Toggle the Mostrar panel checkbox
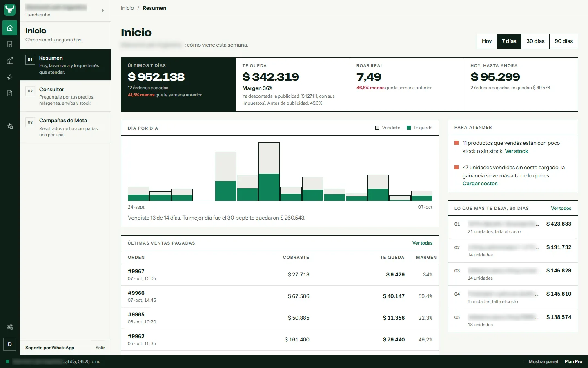Image resolution: width=588 pixels, height=368 pixels. (525, 361)
